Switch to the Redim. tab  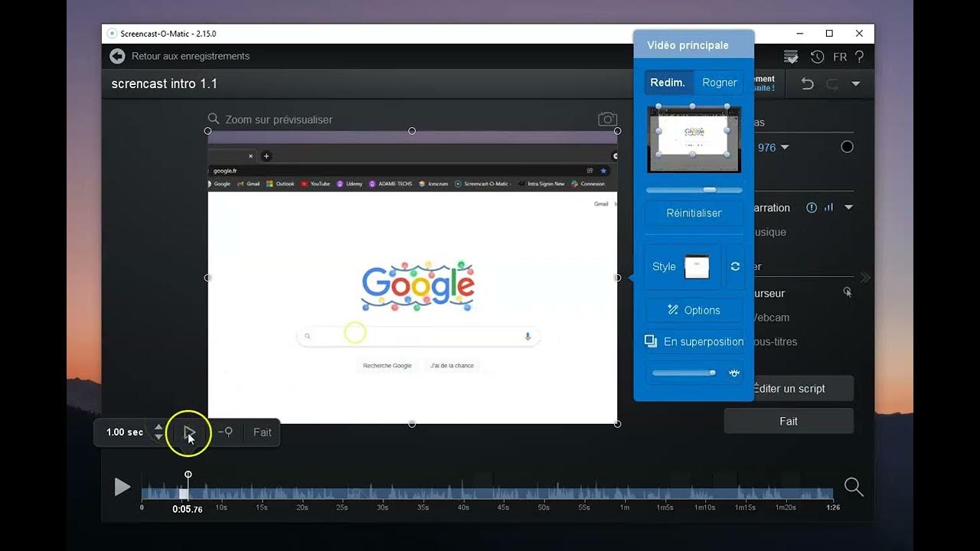(x=668, y=83)
